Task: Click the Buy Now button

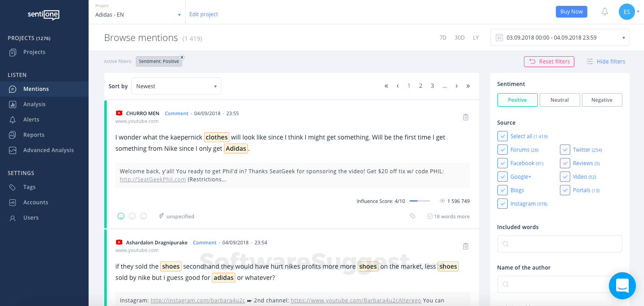Action: pyautogui.click(x=571, y=12)
